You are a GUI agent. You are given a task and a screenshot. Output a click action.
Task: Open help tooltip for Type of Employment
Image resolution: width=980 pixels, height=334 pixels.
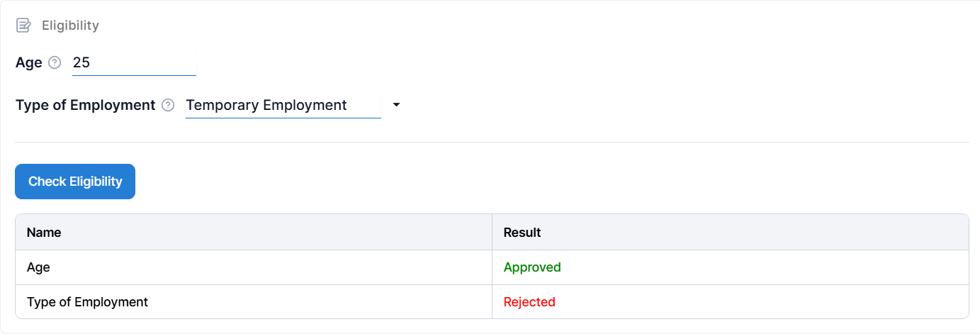pyautogui.click(x=168, y=105)
